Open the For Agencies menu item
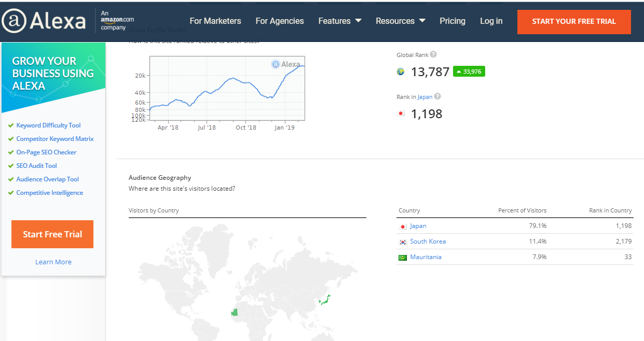Screen dimensions: 644x341 coord(280,21)
